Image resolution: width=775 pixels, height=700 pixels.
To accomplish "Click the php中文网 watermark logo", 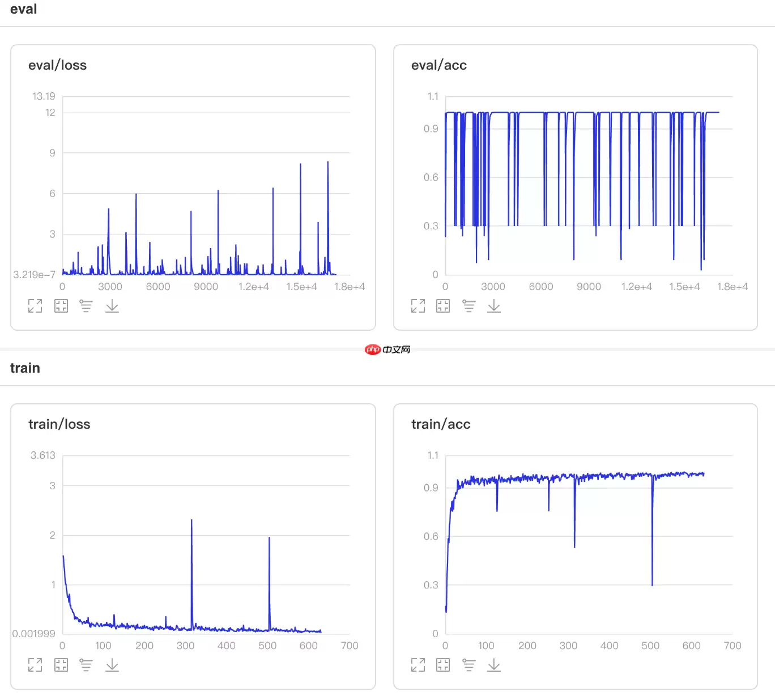I will [387, 349].
